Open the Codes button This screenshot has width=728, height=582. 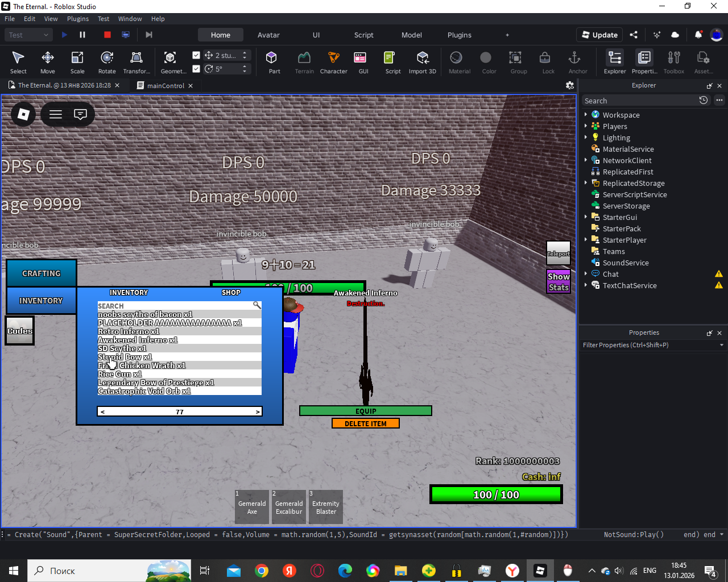point(20,331)
